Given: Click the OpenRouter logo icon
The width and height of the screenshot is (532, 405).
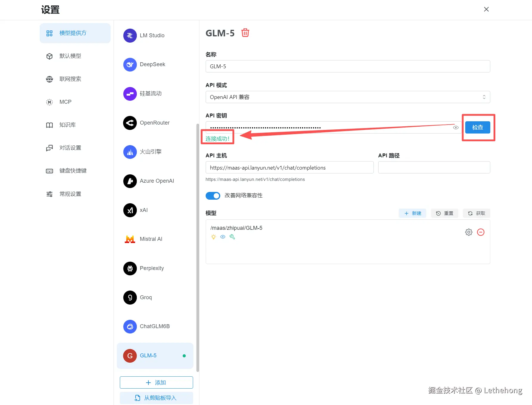Looking at the screenshot, I should tap(130, 123).
